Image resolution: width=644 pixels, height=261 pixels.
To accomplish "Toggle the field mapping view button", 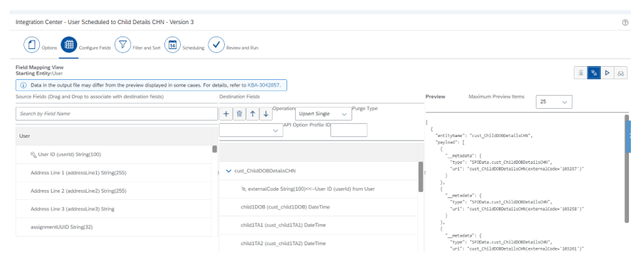I will click(x=594, y=73).
